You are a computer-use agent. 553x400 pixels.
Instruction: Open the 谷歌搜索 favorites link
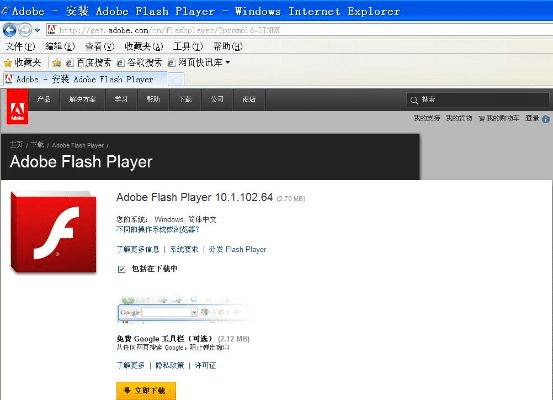(x=139, y=63)
